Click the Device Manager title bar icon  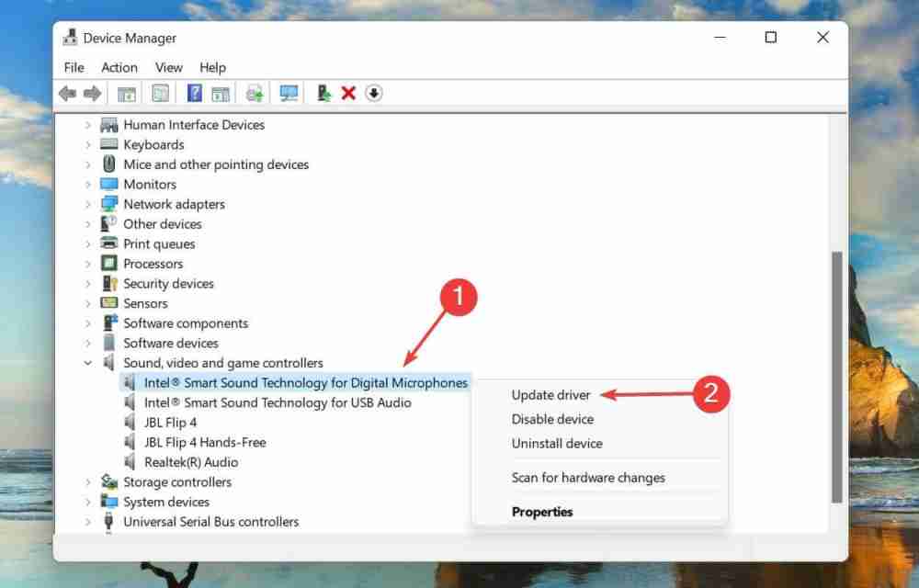[71, 37]
